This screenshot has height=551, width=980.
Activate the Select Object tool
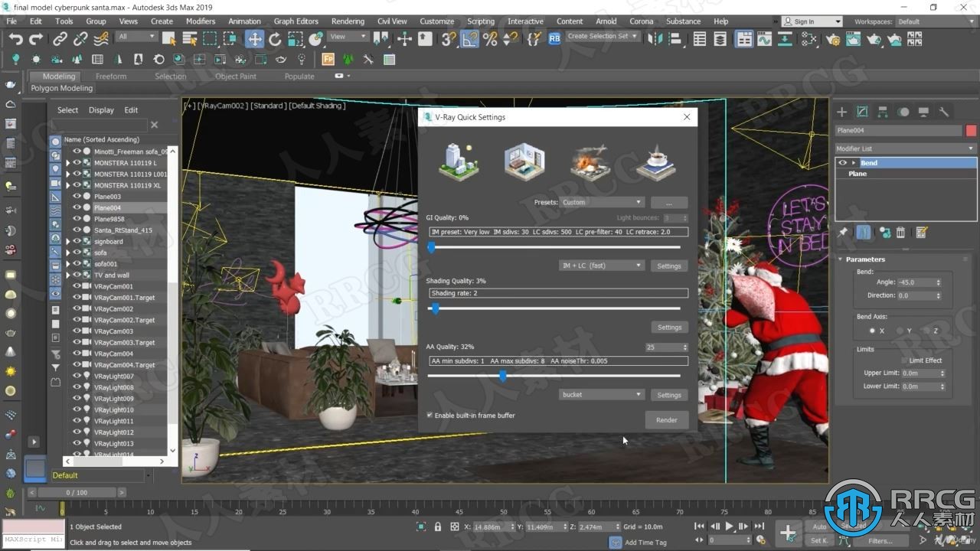point(169,39)
